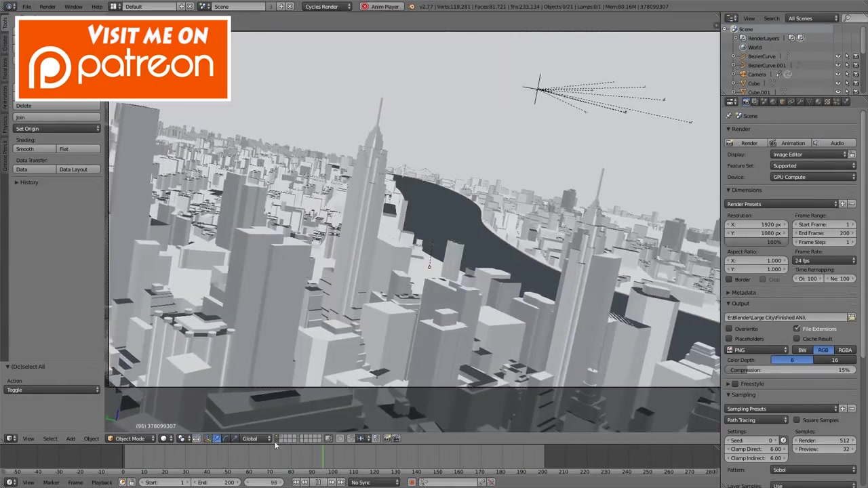This screenshot has width=868, height=488.
Task: Click the Animation render button
Action: pos(790,143)
